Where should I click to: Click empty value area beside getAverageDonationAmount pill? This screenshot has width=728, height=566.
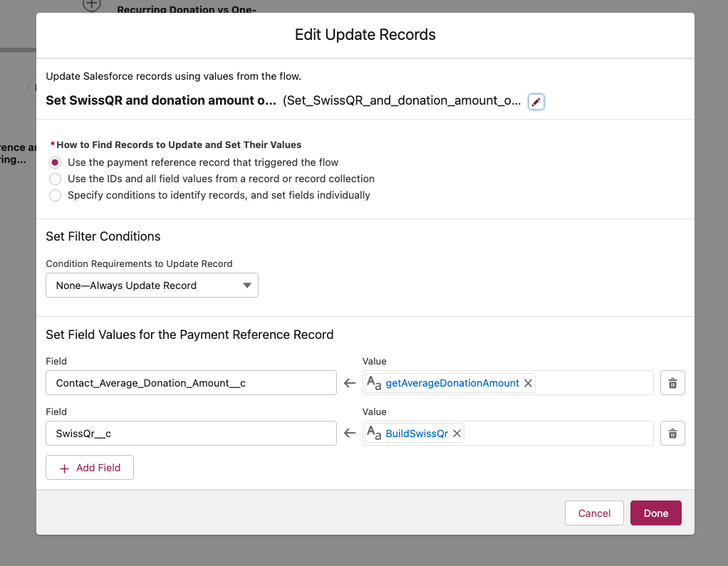coord(593,383)
